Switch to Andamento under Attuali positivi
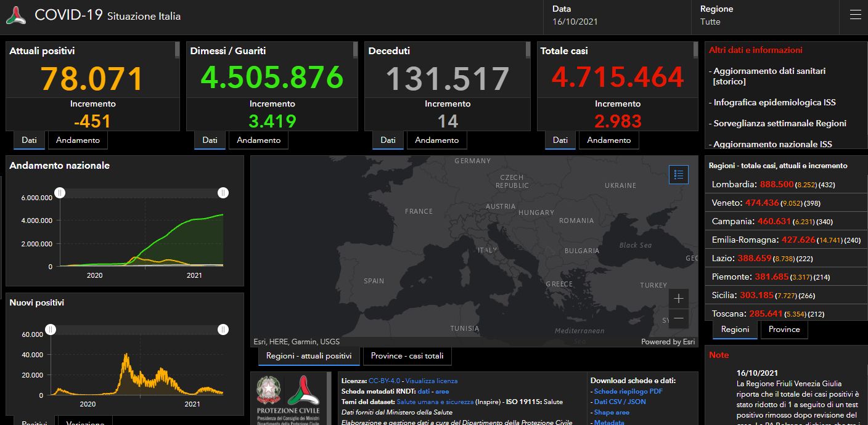 (x=78, y=140)
